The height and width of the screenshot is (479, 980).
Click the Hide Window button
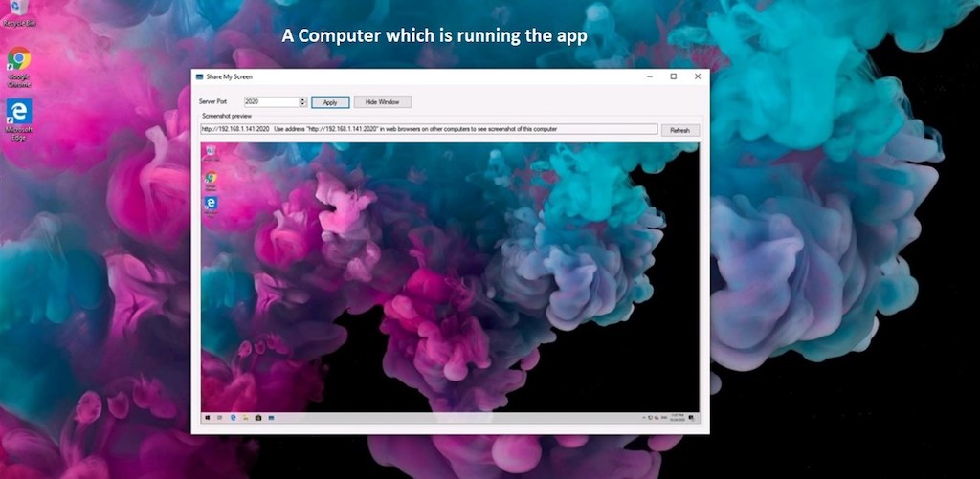click(x=382, y=101)
